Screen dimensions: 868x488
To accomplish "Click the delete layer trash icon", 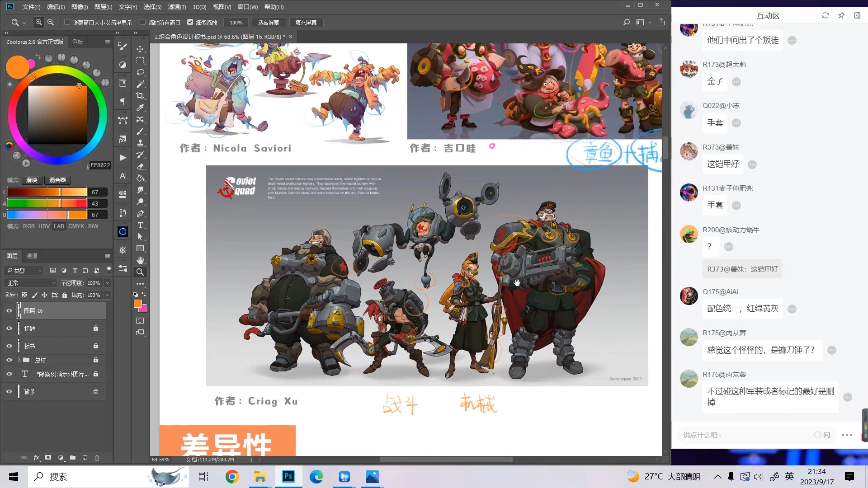I will point(97,458).
